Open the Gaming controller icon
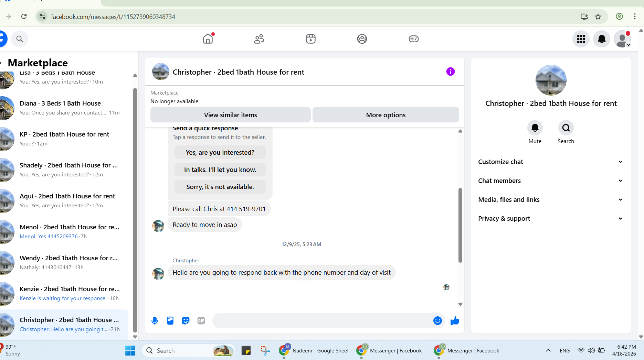Screen dimensions: 644x360 coord(414,39)
